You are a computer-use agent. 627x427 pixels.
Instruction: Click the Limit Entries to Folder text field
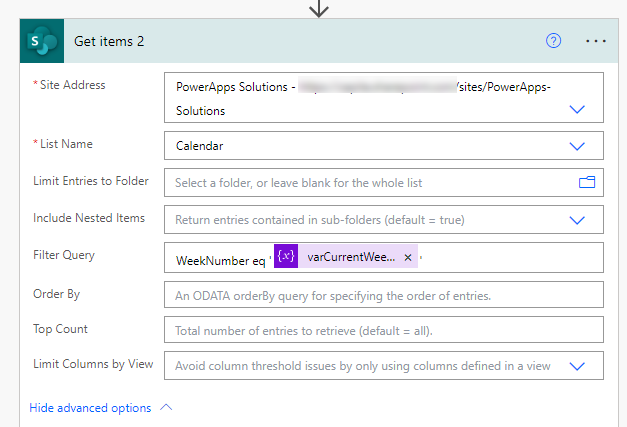(370, 183)
